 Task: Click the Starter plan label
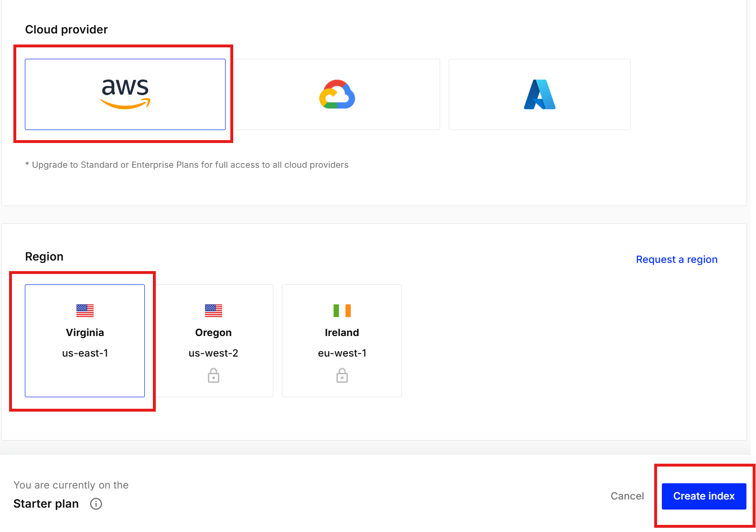(x=46, y=504)
